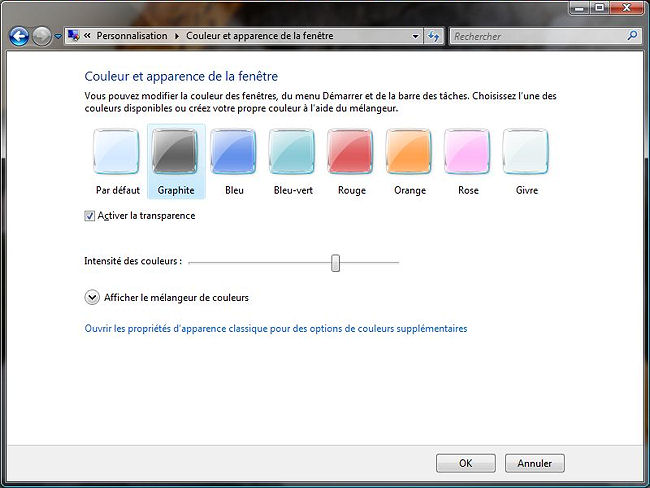
Task: Open the recent pages dropdown arrow
Action: (x=59, y=36)
